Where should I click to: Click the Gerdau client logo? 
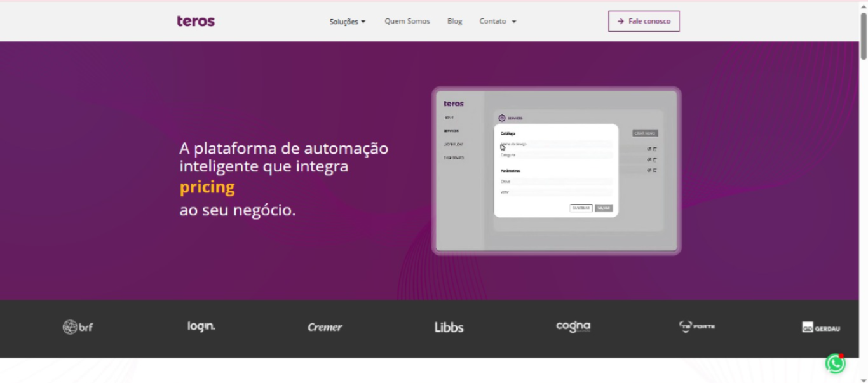pyautogui.click(x=820, y=328)
